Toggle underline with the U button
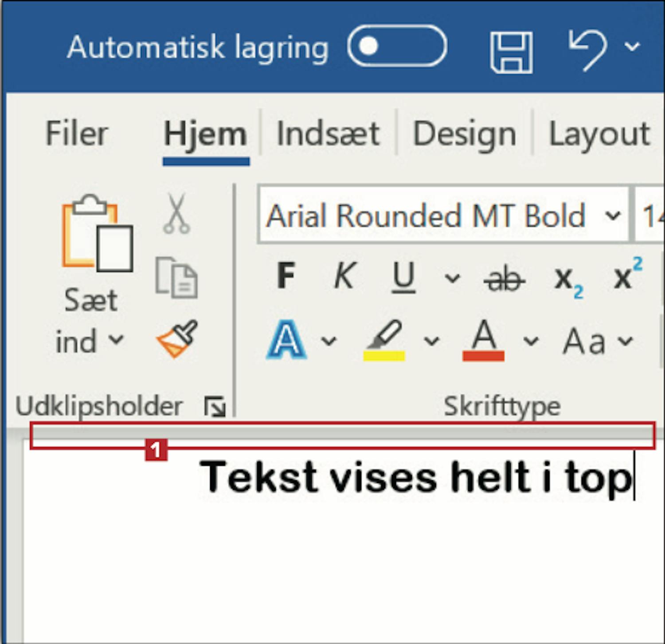Image resolution: width=665 pixels, height=644 pixels. coord(403,277)
